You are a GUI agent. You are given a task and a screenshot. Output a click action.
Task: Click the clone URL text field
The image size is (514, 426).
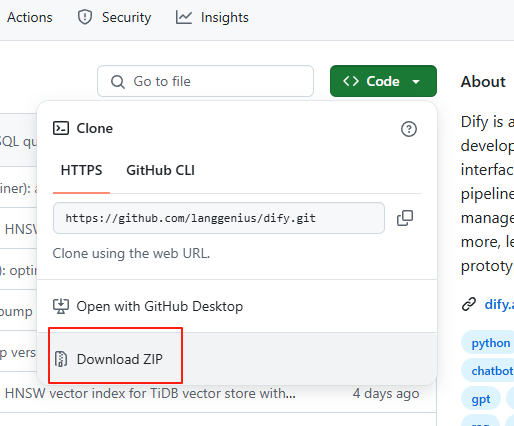[219, 218]
